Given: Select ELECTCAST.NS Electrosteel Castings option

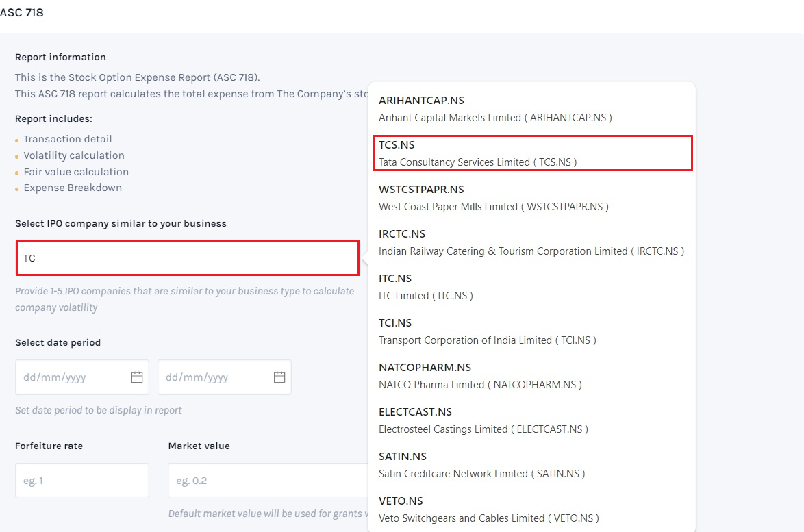Looking at the screenshot, I should pyautogui.click(x=531, y=421).
